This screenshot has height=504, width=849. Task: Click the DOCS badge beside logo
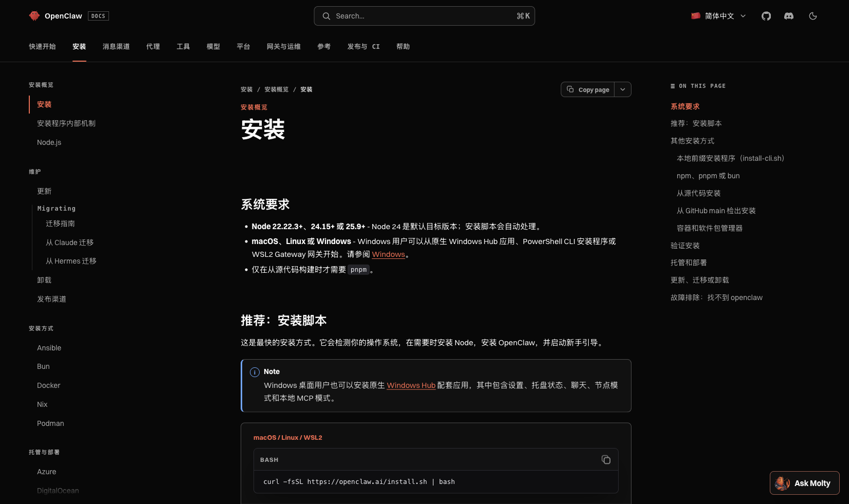pyautogui.click(x=98, y=16)
